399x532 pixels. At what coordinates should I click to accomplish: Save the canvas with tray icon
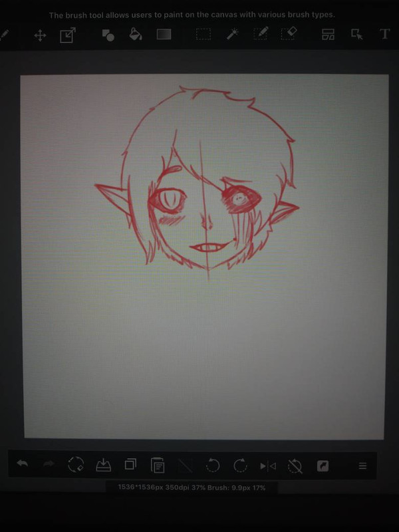pos(104,465)
